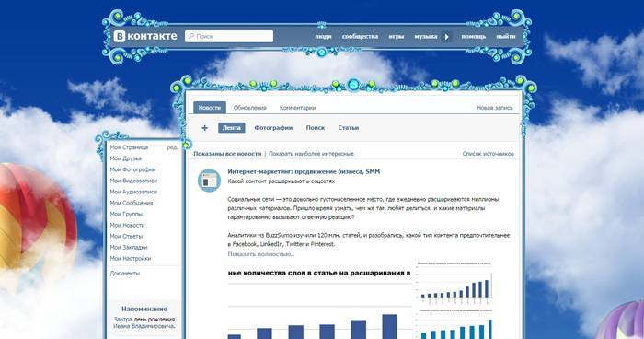Open the Статьи filter
The image size is (644, 339).
pos(349,128)
